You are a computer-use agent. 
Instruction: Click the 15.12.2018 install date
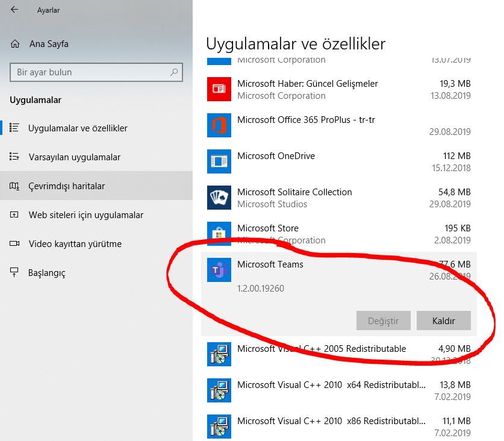coord(451,168)
